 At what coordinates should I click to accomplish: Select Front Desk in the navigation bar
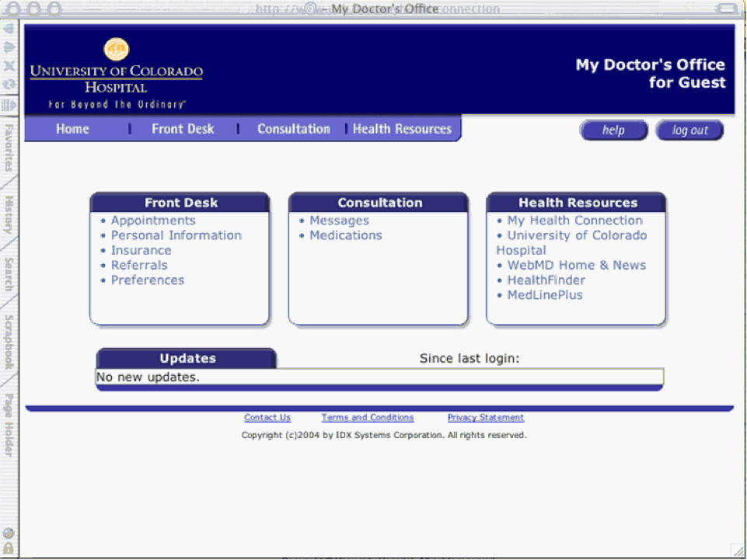click(183, 129)
